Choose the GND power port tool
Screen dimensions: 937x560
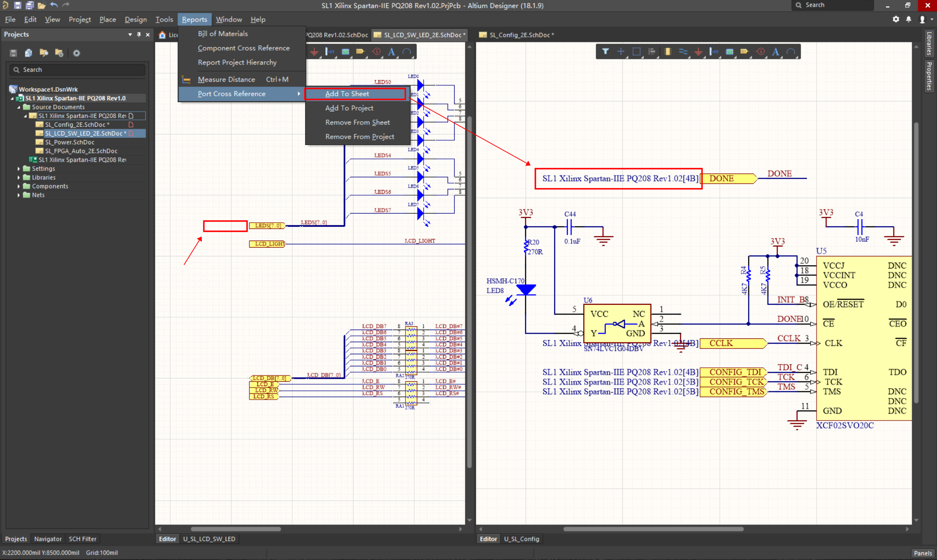(x=699, y=52)
